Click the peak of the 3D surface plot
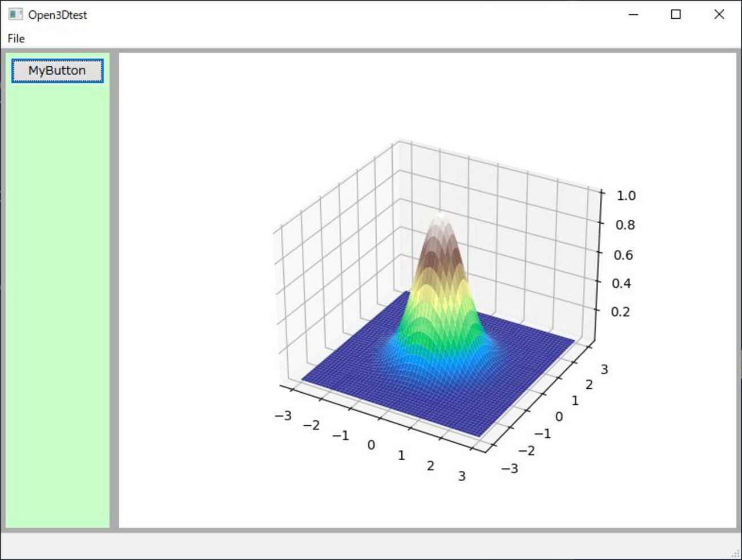Image resolution: width=742 pixels, height=560 pixels. [x=440, y=216]
